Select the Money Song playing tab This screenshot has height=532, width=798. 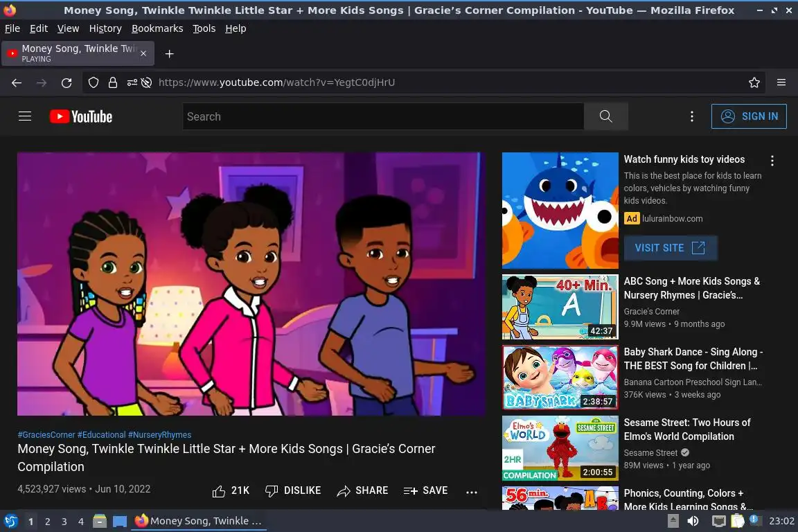coord(78,53)
